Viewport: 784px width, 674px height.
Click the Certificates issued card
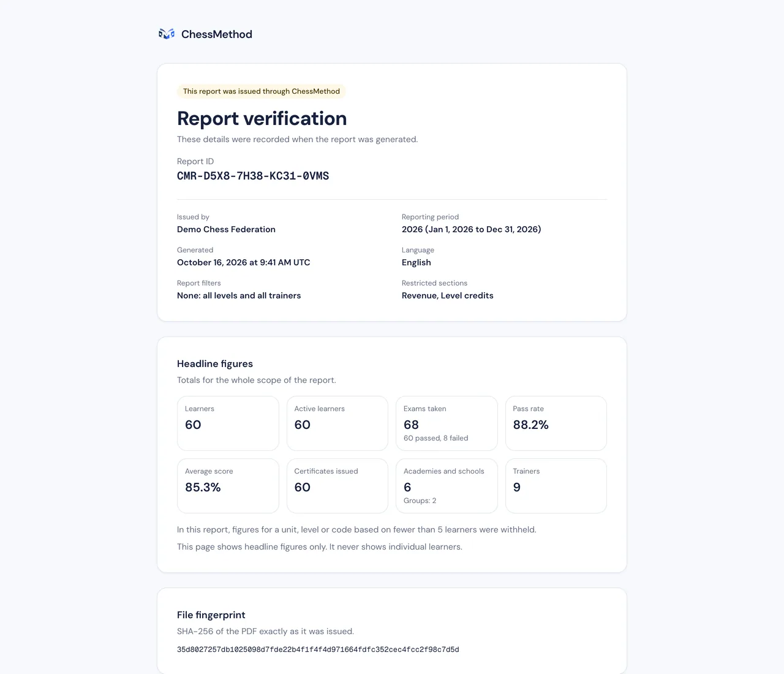point(337,486)
